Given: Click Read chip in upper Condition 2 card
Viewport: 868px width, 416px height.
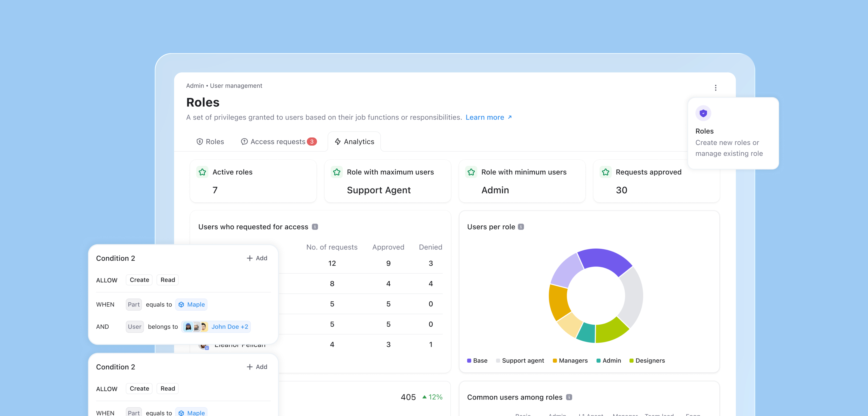Looking at the screenshot, I should click(168, 280).
